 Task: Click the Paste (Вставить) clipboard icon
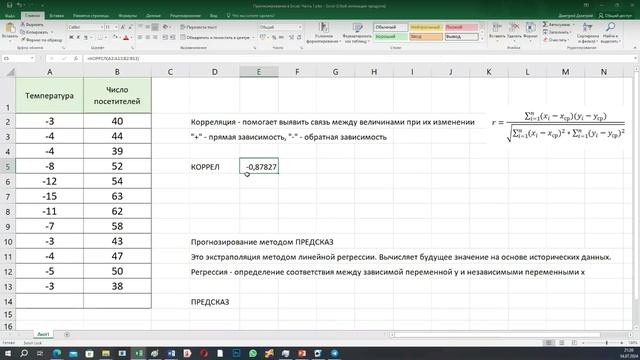9,28
